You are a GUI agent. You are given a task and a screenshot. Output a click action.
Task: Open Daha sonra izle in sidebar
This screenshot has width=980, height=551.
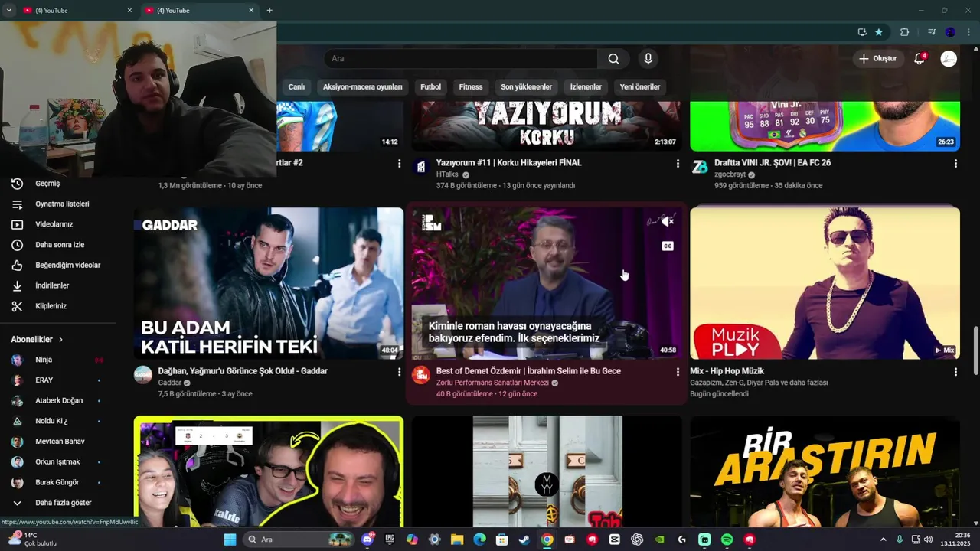coord(58,245)
